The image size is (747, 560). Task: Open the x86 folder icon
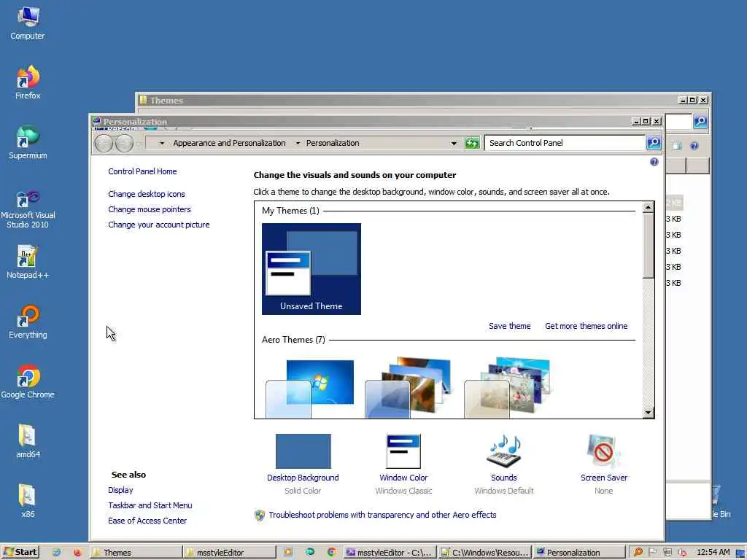click(x=28, y=501)
